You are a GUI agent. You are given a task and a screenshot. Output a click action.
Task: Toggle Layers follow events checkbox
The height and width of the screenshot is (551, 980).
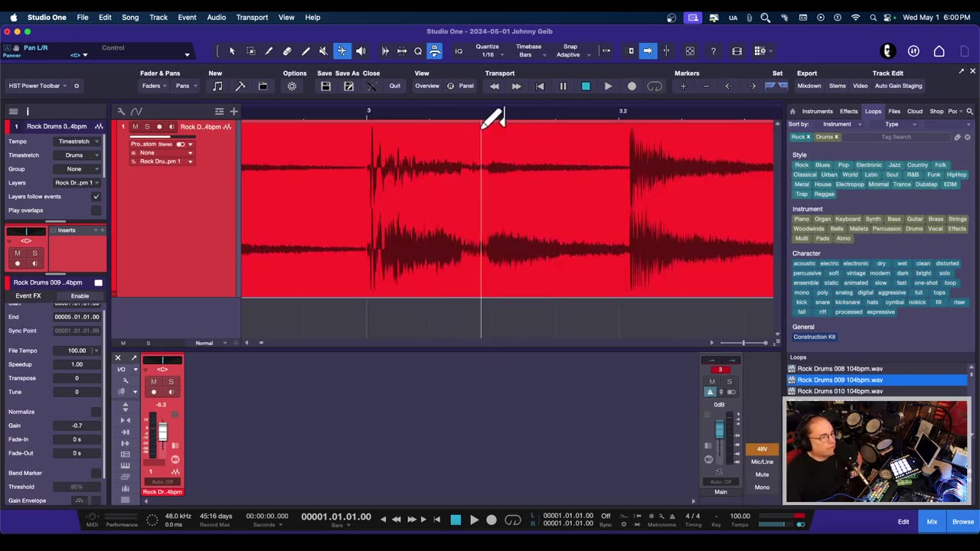[96, 197]
